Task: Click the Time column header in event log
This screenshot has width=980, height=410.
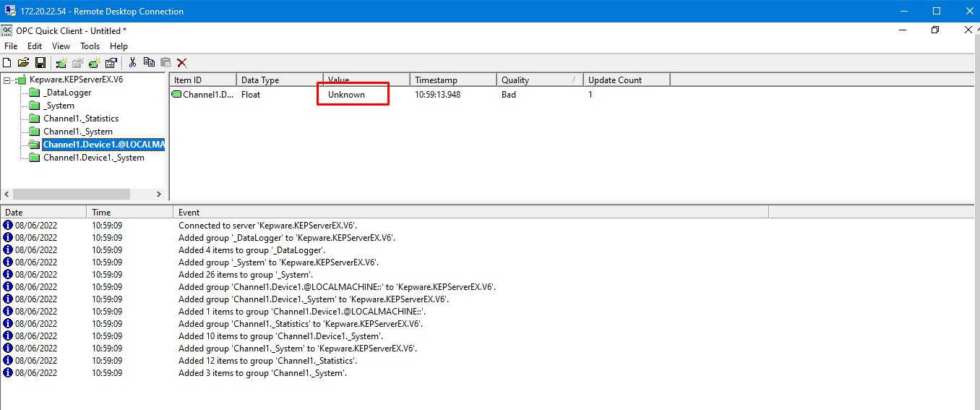Action: point(130,213)
